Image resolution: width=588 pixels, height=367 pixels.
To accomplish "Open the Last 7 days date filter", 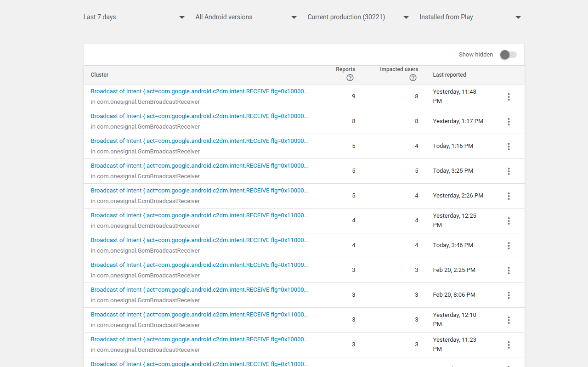I will point(136,17).
